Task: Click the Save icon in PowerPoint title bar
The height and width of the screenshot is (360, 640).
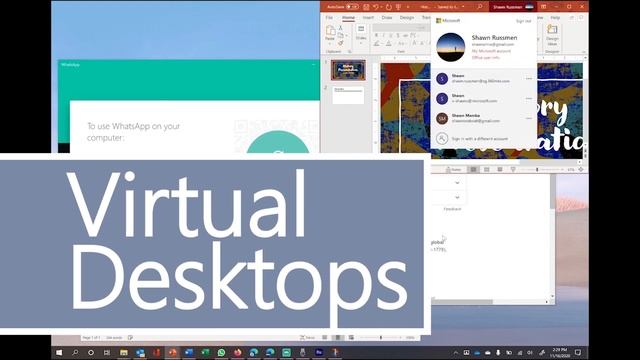Action: (x=366, y=7)
